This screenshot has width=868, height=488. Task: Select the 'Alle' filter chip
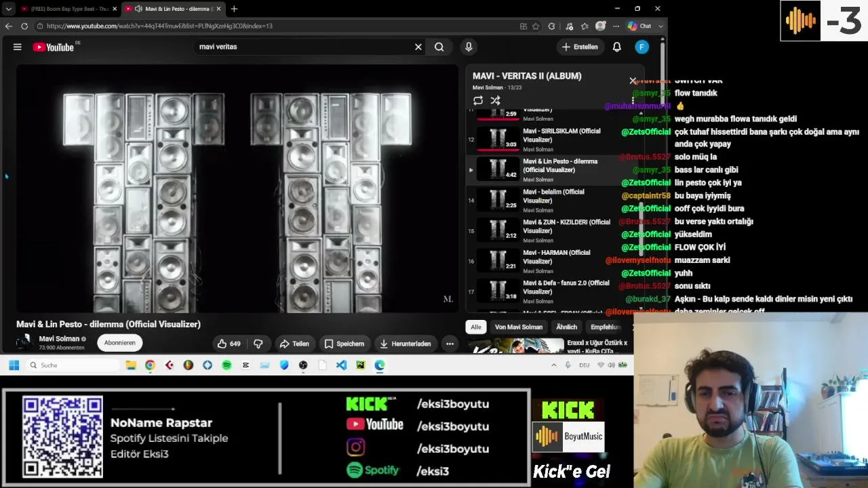tap(476, 327)
